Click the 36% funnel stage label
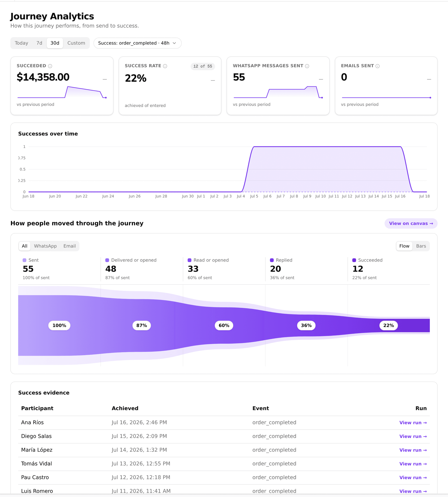This screenshot has width=448, height=497. coord(306,326)
